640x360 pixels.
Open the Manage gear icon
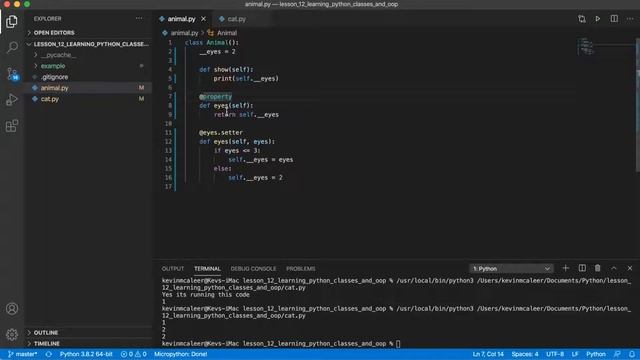coord(12,335)
